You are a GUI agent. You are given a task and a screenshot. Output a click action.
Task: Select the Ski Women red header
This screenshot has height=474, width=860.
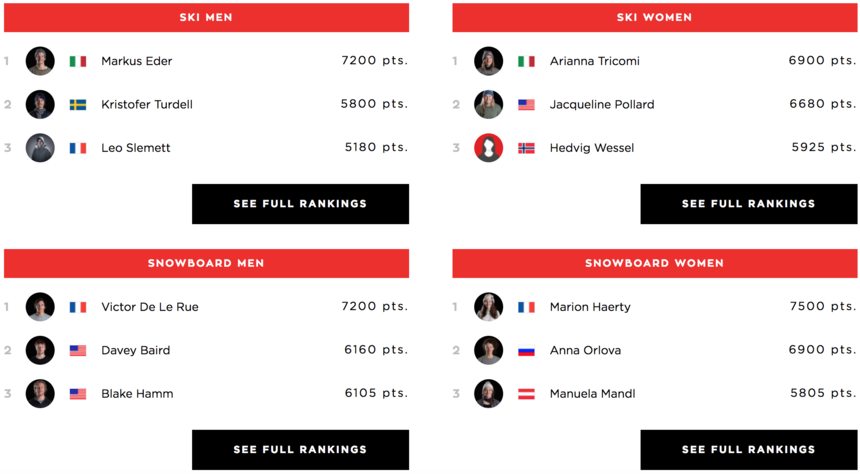[655, 18]
